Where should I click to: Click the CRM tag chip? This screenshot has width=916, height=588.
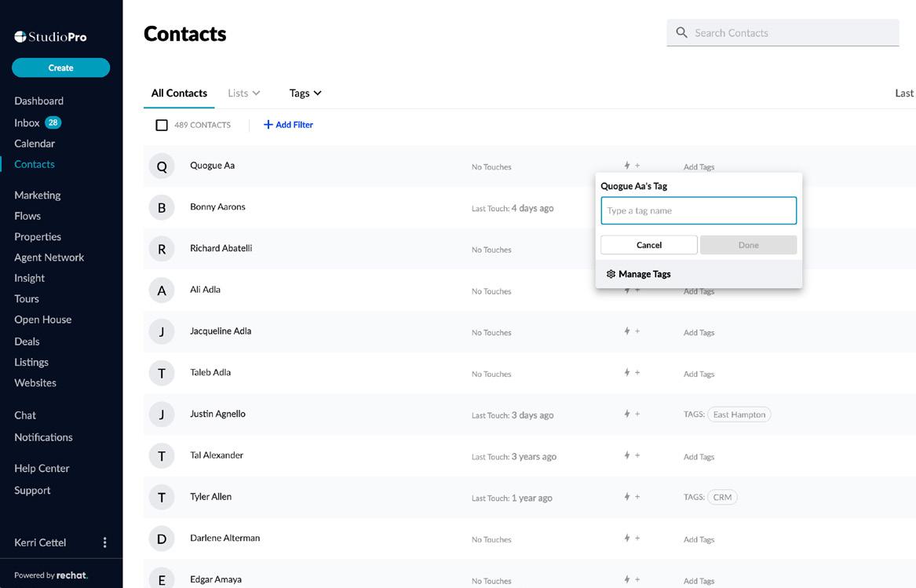722,498
